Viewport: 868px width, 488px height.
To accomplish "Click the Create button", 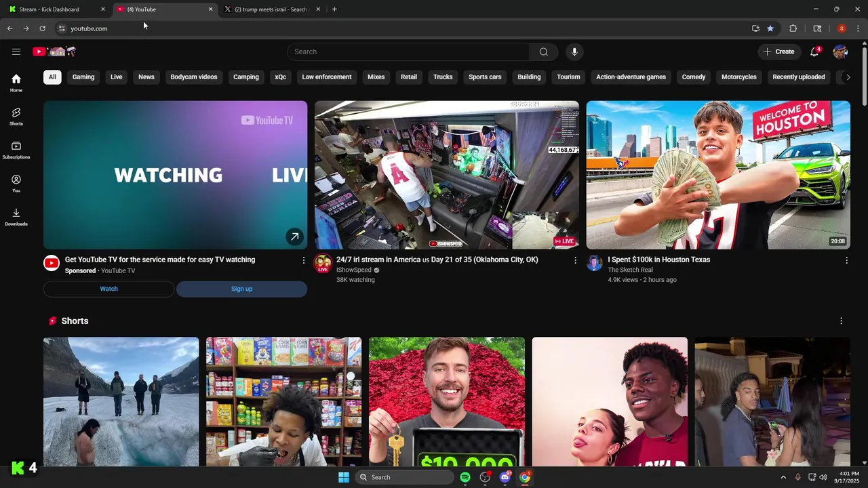I will 778,52.
